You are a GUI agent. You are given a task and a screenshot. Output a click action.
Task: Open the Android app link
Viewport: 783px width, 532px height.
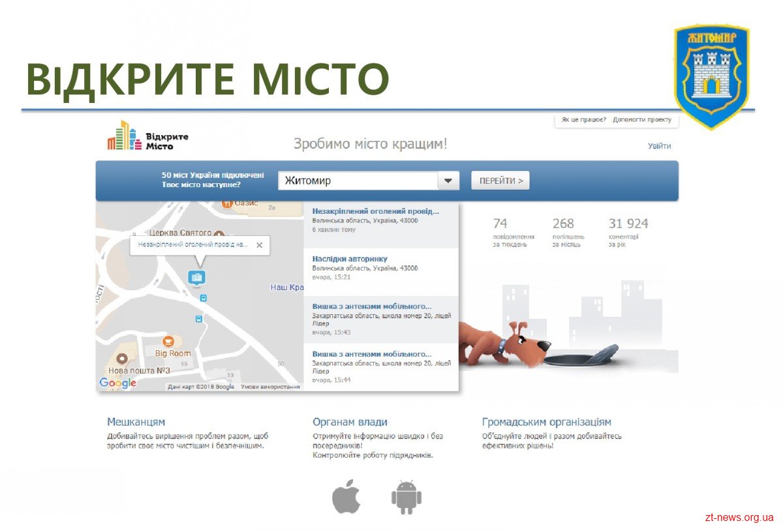[407, 497]
